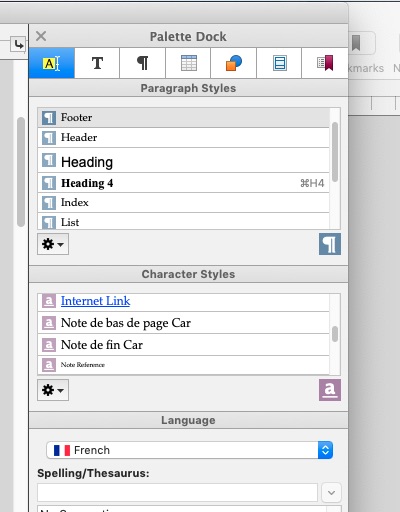
Task: Open the Bookmarks palette icon
Action: click(x=325, y=63)
